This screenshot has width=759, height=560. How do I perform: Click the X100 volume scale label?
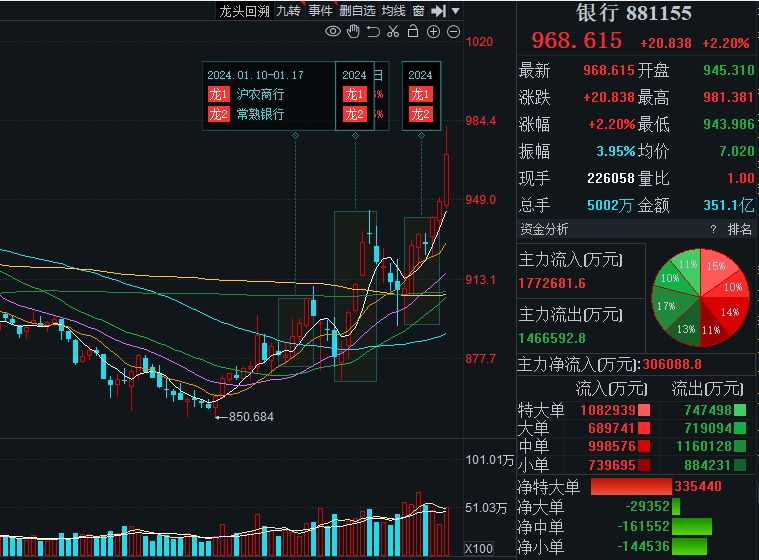click(479, 548)
